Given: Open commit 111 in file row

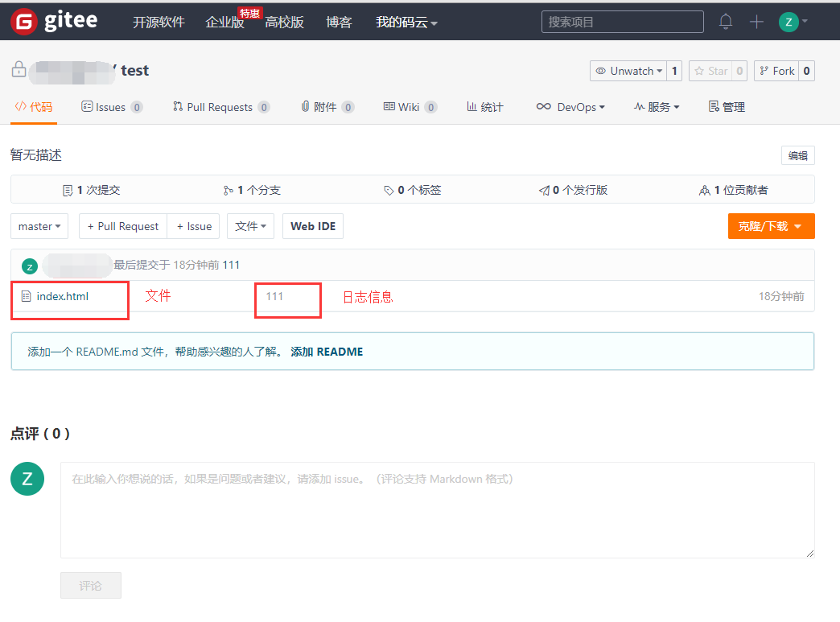Looking at the screenshot, I should point(274,296).
